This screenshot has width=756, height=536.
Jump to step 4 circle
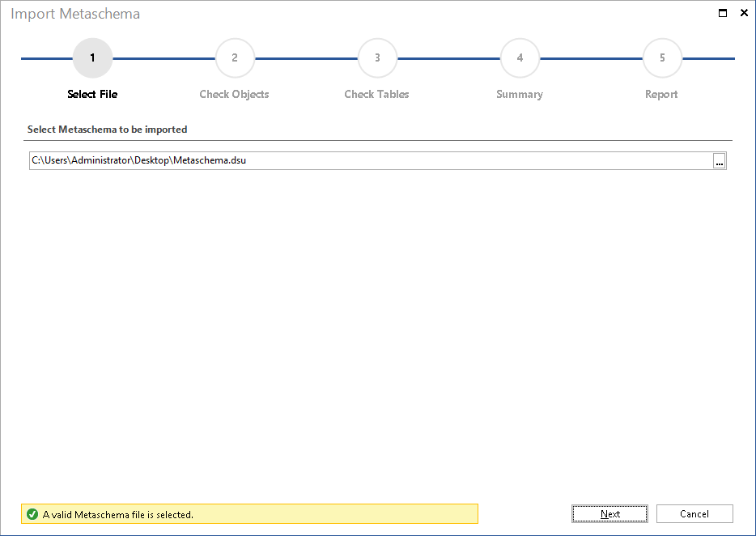point(520,58)
